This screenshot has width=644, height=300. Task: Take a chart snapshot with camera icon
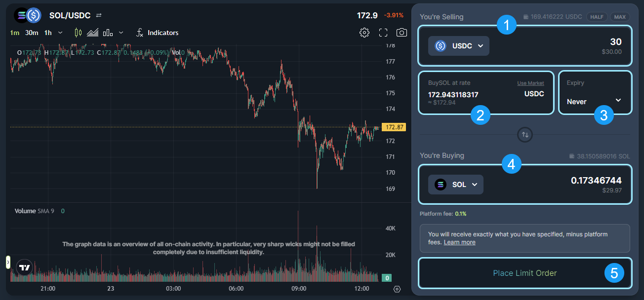(x=402, y=33)
